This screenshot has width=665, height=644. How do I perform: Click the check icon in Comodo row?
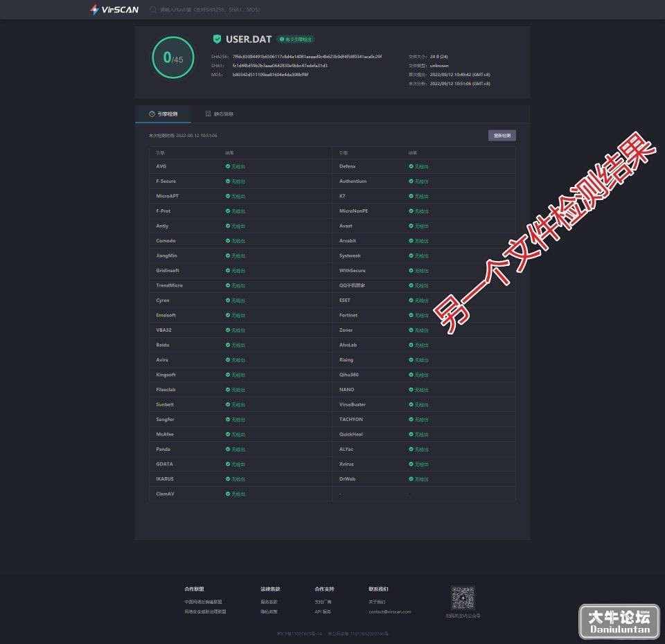(x=228, y=241)
